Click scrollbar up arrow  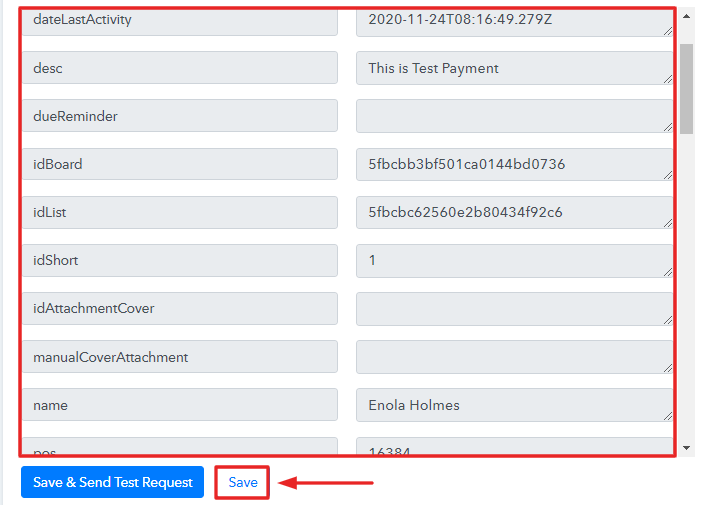tap(687, 16)
